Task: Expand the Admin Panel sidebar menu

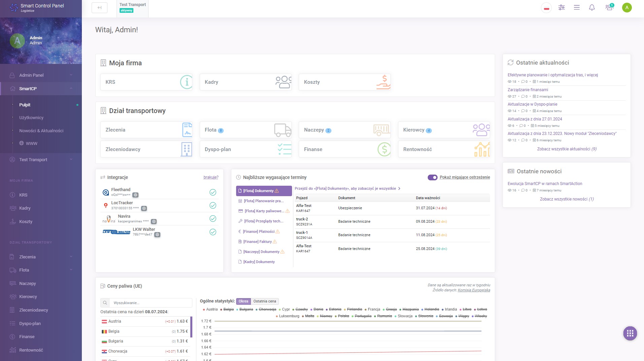Action: (x=41, y=75)
